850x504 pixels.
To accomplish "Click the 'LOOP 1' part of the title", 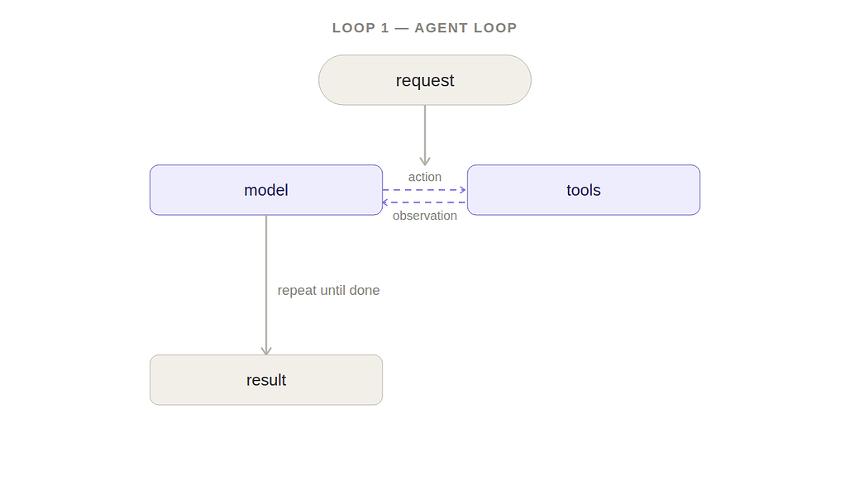I will point(361,27).
